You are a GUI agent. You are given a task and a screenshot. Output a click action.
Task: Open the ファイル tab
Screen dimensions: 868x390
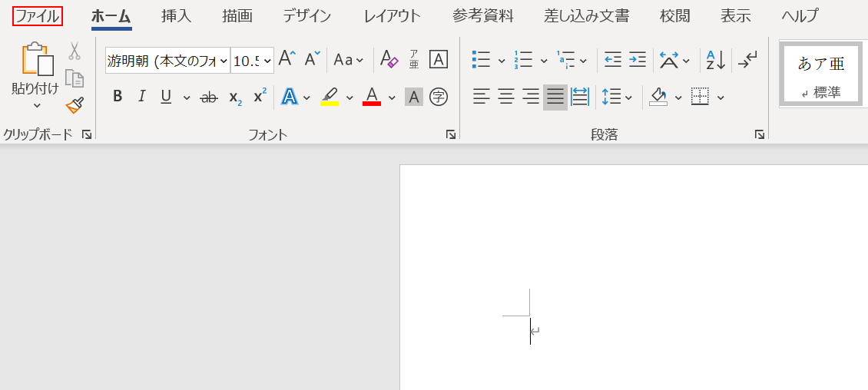pyautogui.click(x=38, y=16)
